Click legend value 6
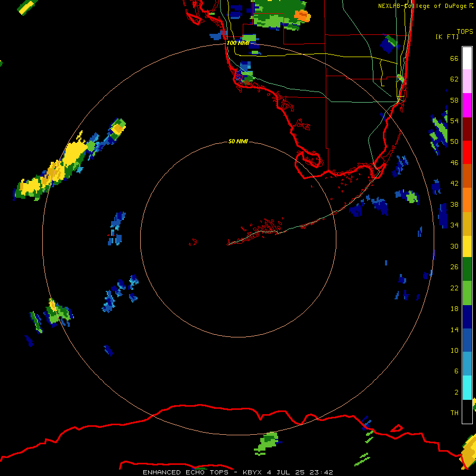This screenshot has height=476, width=476. [x=456, y=371]
